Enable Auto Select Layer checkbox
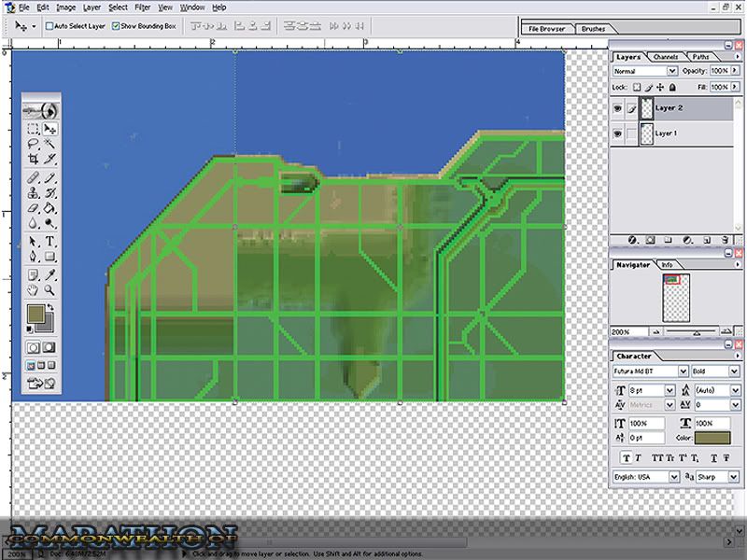 coord(49,26)
